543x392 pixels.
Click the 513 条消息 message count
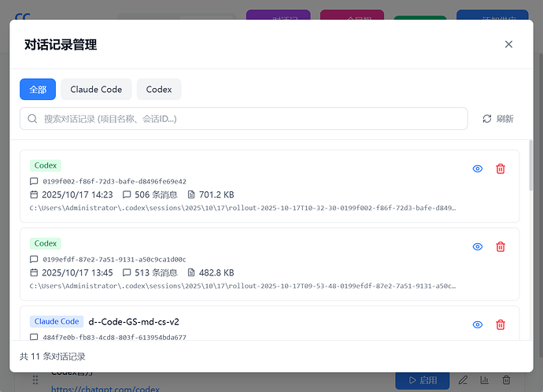pyautogui.click(x=156, y=273)
